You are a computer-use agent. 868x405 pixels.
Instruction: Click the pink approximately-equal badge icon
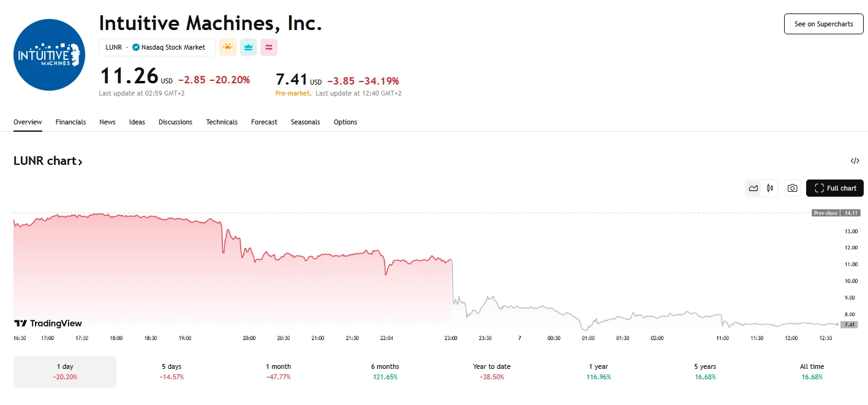(x=269, y=47)
